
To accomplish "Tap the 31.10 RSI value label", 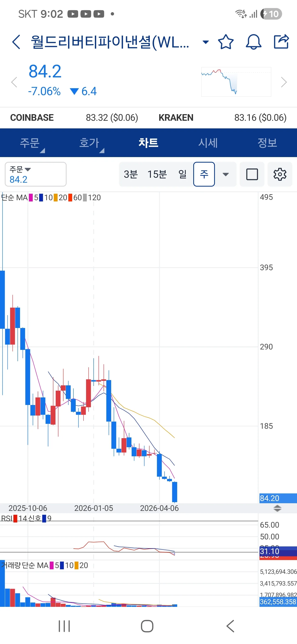I will (278, 551).
